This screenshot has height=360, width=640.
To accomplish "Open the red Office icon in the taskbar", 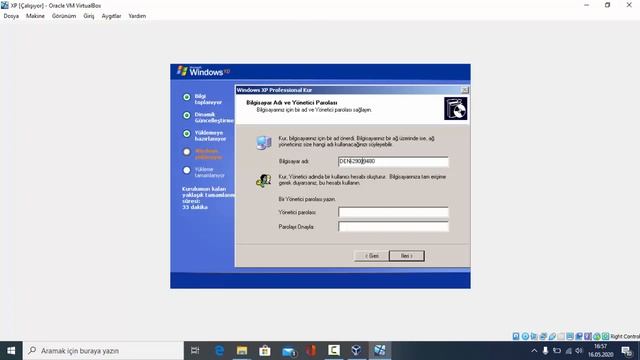I will [311, 351].
